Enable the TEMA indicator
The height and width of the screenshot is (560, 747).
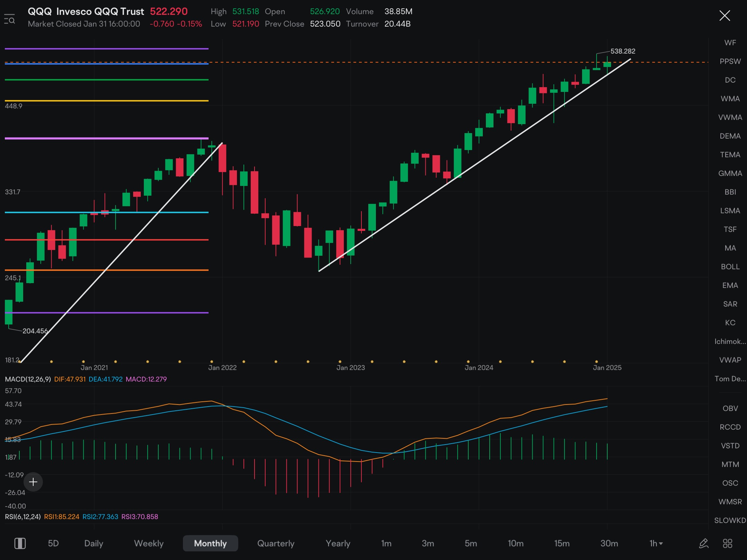(x=730, y=155)
